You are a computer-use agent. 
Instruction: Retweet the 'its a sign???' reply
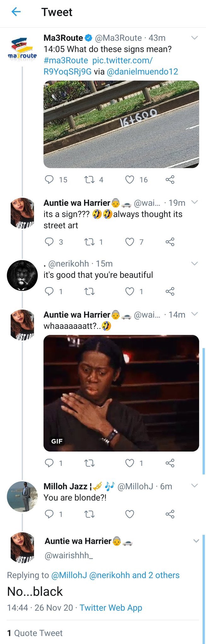coord(89,242)
